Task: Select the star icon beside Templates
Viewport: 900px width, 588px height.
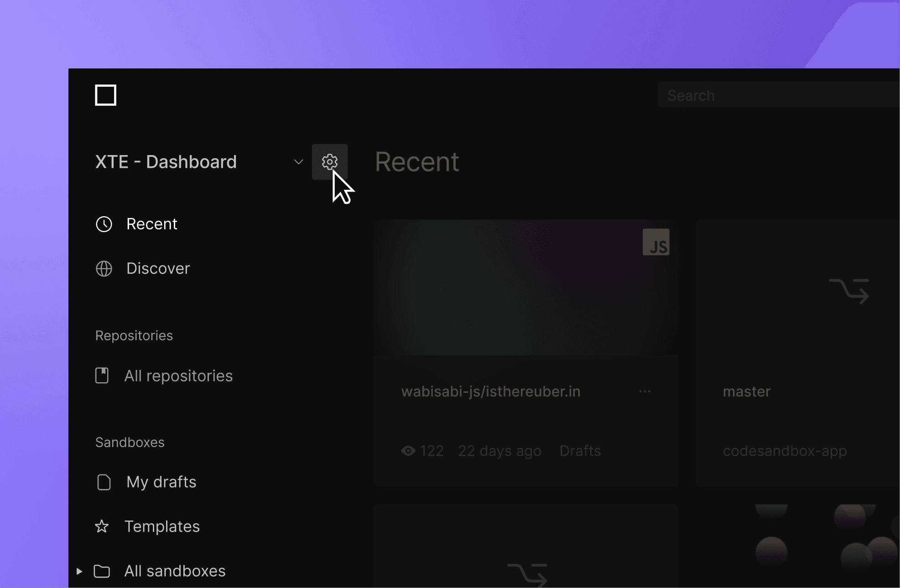Action: (x=102, y=526)
